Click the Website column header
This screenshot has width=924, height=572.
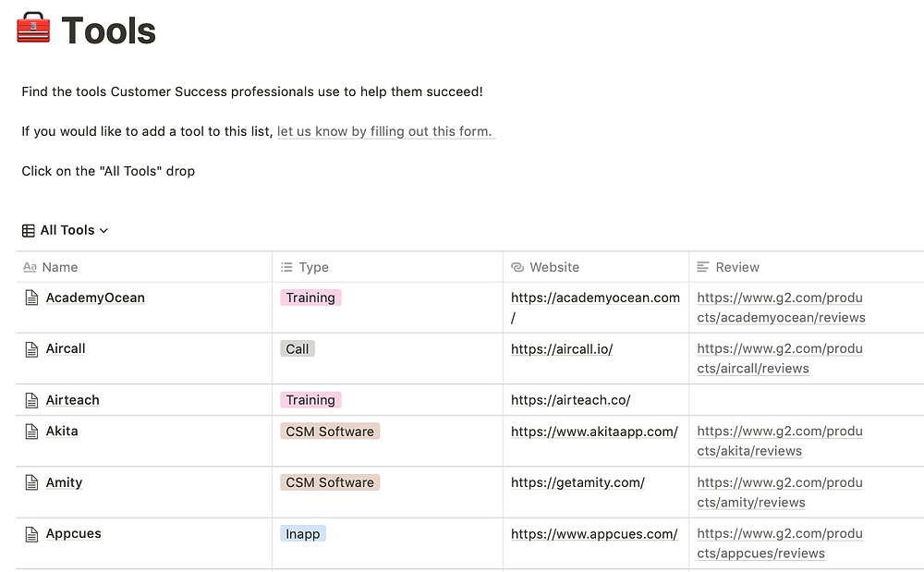pos(596,267)
